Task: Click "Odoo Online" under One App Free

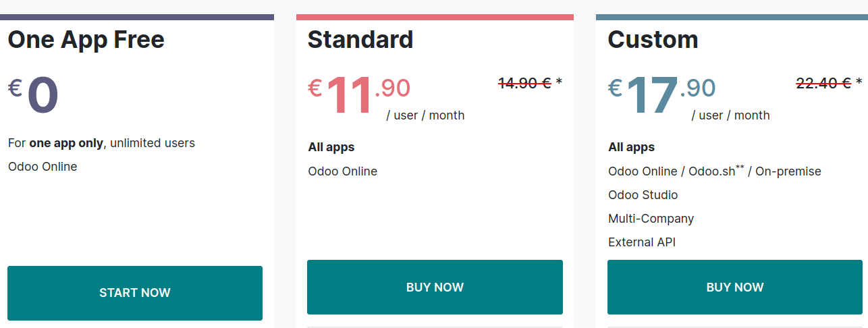Action: [x=43, y=167]
